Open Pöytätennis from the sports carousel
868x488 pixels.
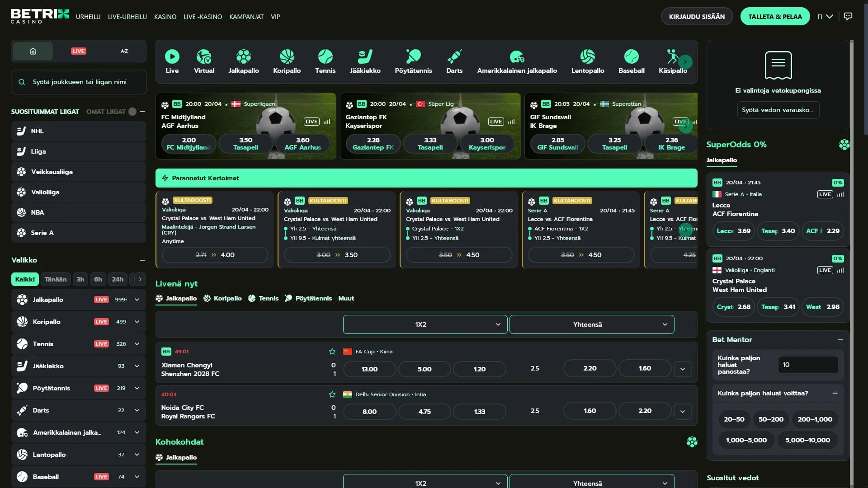click(x=413, y=61)
